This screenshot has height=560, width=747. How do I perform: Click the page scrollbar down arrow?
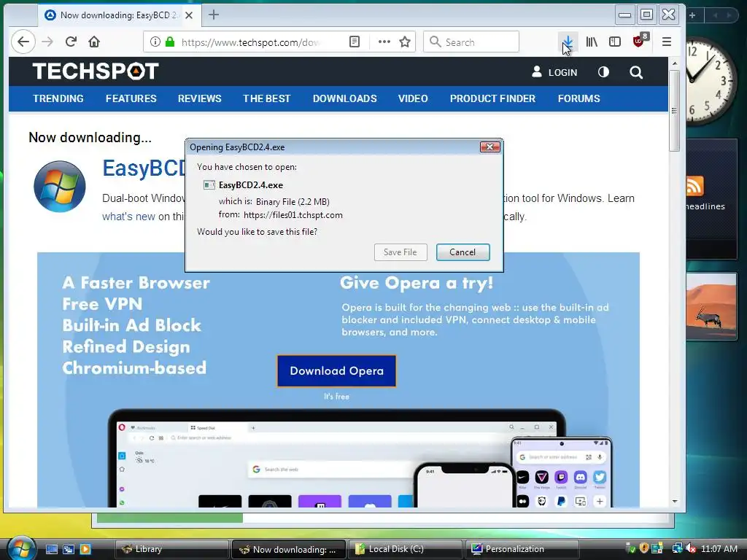[674, 501]
